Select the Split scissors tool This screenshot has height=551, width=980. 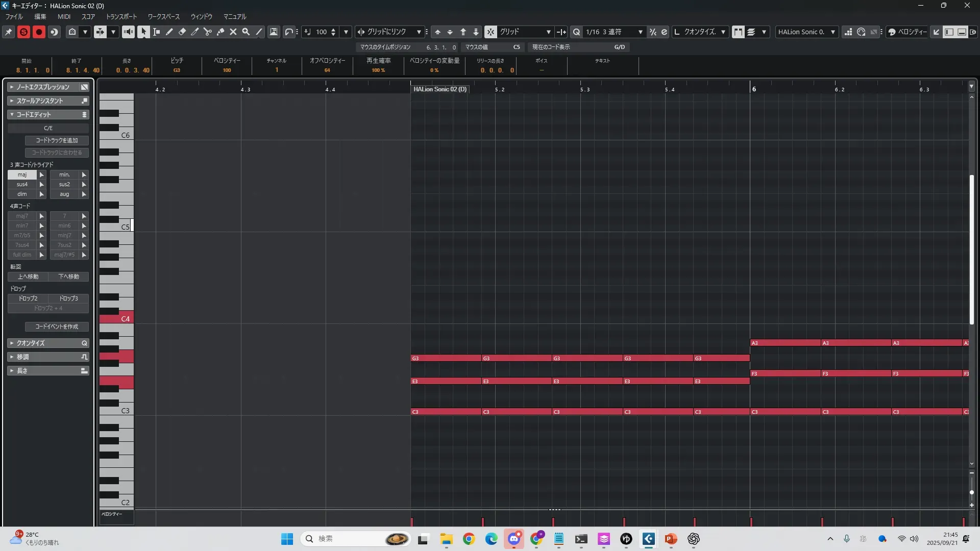point(207,32)
